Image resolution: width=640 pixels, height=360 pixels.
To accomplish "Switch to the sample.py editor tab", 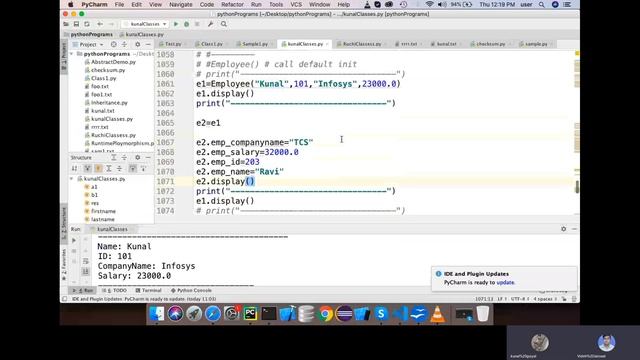I will (x=536, y=44).
